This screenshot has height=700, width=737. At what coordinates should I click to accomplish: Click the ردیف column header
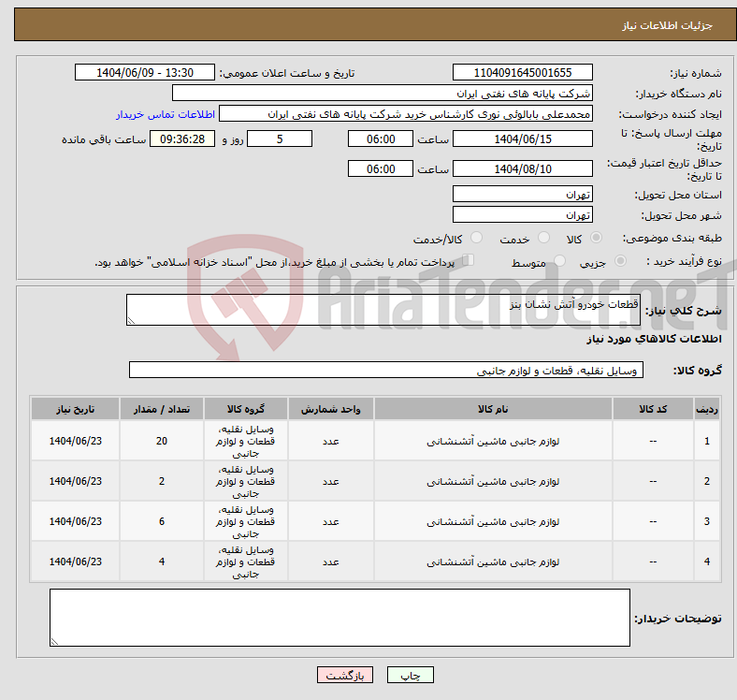click(x=706, y=409)
